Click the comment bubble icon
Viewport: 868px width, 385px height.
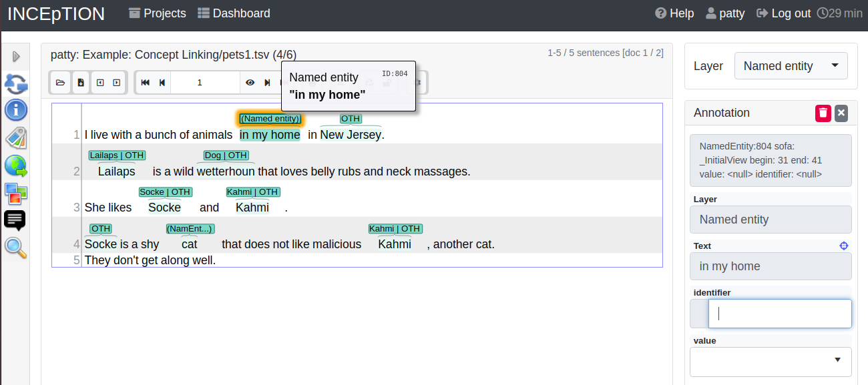[15, 220]
